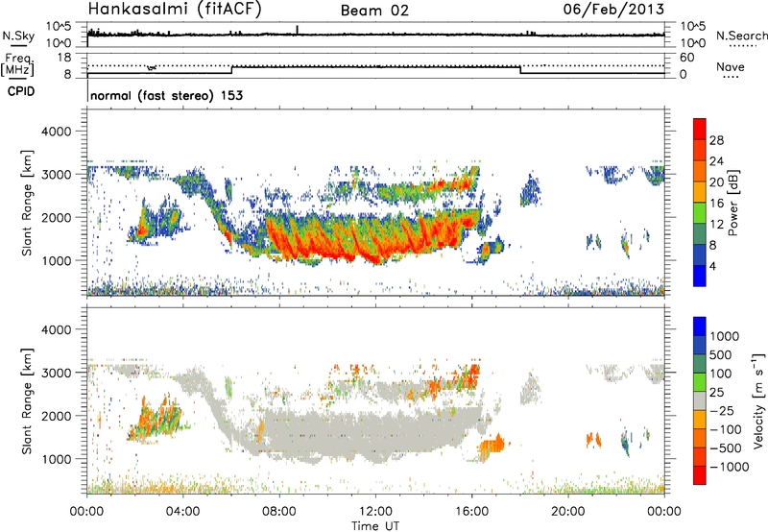Click the 'Freq. [MHz]' label
This screenshot has width=768, height=532.
click(x=18, y=65)
